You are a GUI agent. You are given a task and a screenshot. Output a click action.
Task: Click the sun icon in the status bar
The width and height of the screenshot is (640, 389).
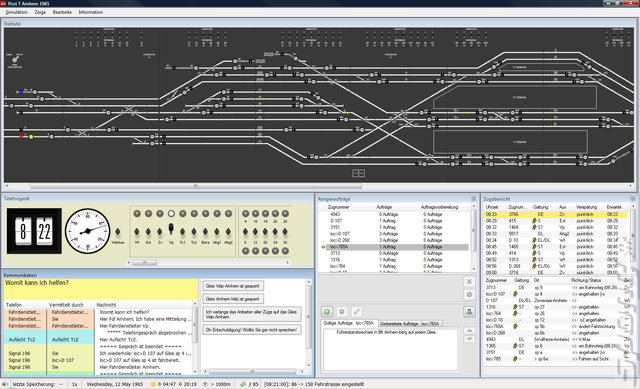click(x=153, y=384)
